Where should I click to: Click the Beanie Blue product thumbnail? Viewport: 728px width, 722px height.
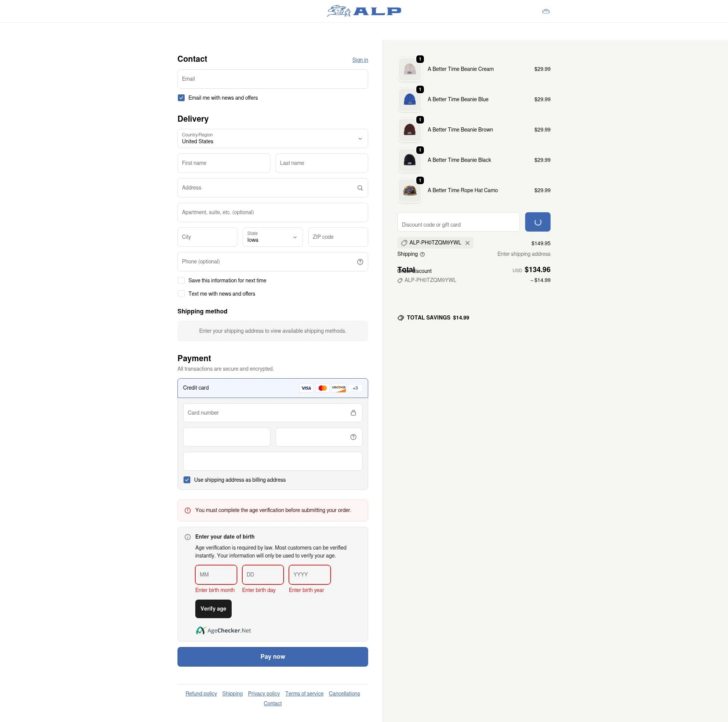click(x=409, y=100)
